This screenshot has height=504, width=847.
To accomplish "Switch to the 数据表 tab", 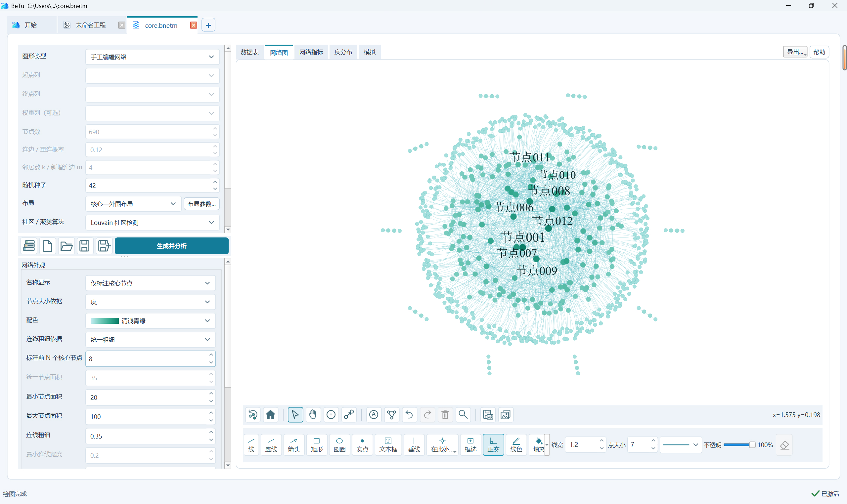I will click(x=249, y=52).
